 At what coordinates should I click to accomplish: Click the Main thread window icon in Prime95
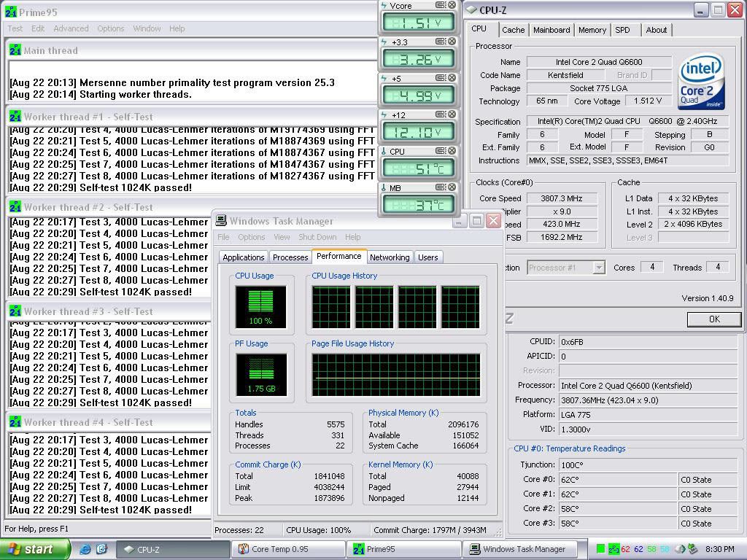pos(15,50)
